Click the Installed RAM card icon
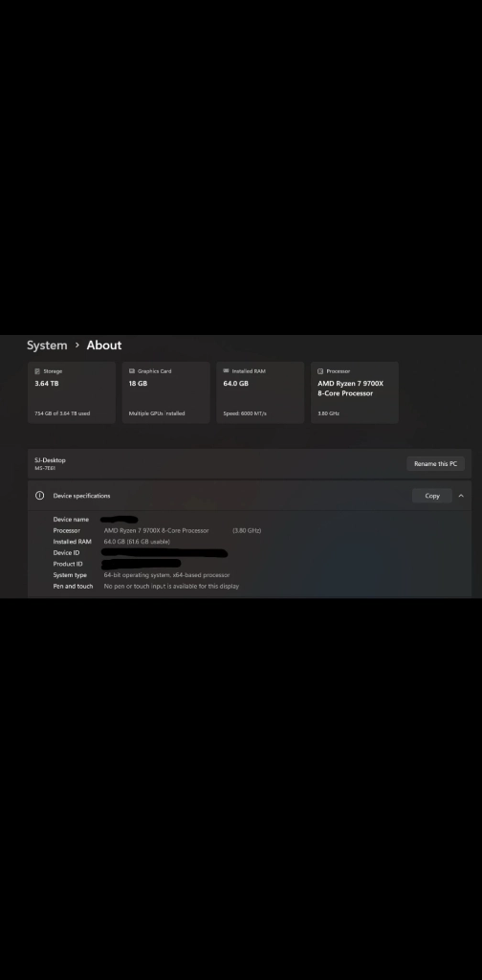The image size is (482, 980). pyautogui.click(x=226, y=371)
